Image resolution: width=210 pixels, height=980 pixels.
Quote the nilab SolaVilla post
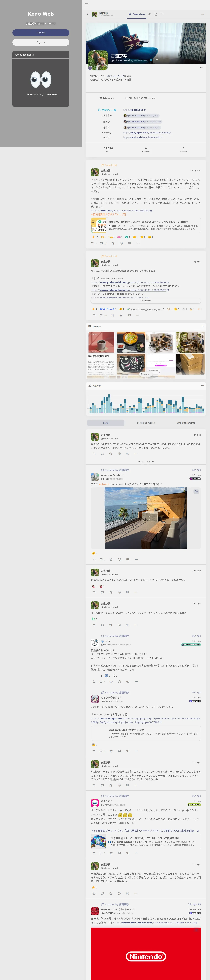[x=128, y=559]
